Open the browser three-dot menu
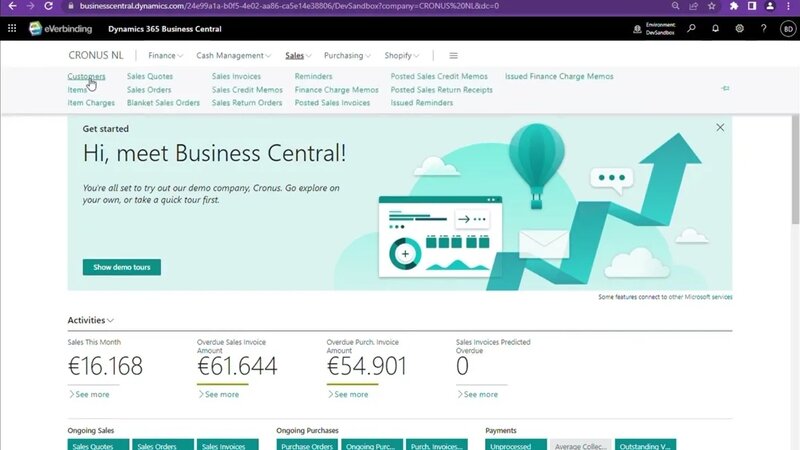800x450 pixels. (x=788, y=6)
